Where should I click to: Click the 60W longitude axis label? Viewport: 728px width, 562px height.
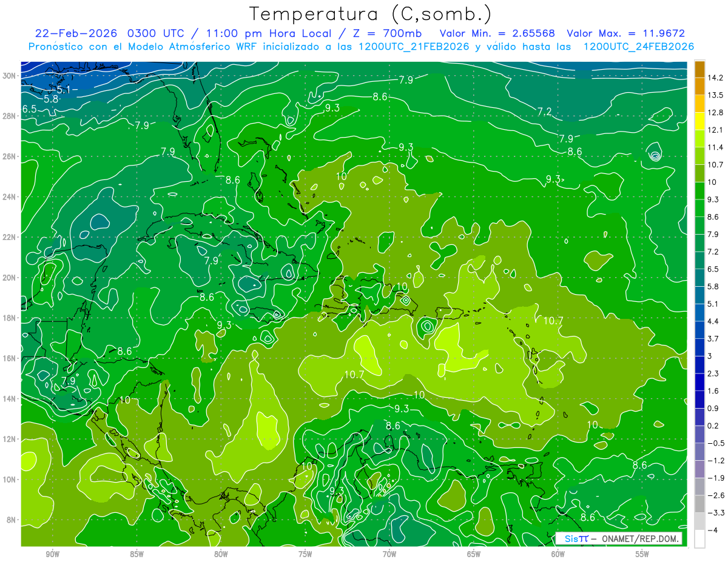[558, 554]
